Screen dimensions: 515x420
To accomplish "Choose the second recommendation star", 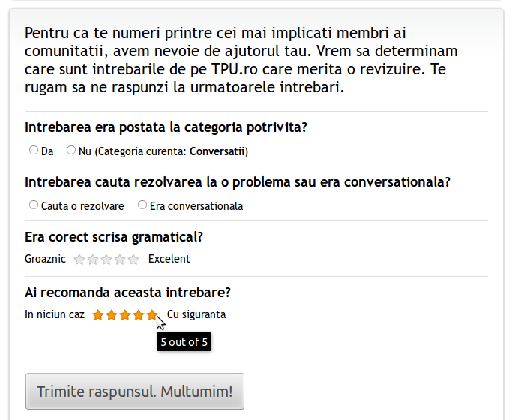I will point(111,315).
